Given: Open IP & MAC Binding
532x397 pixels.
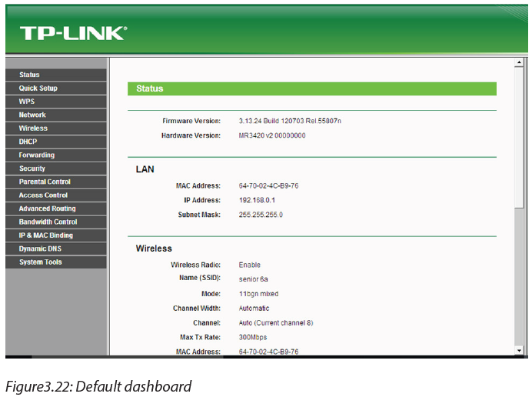Looking at the screenshot, I should [56, 235].
